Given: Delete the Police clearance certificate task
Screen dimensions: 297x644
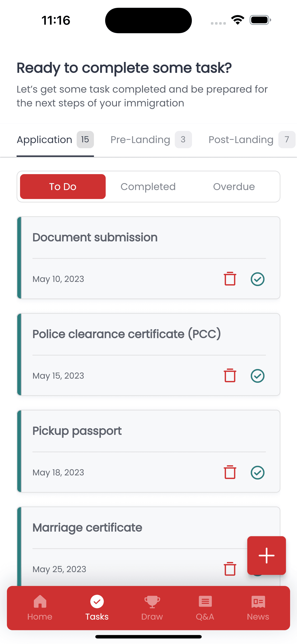Looking at the screenshot, I should pyautogui.click(x=230, y=375).
